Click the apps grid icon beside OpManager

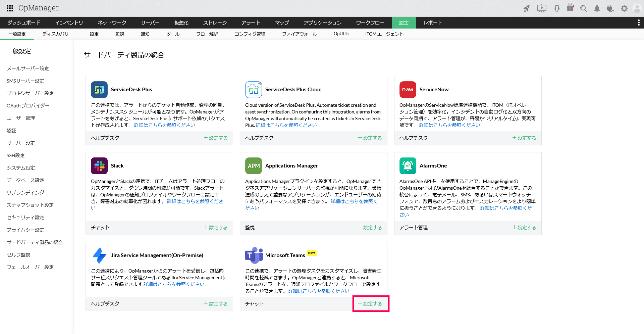click(x=10, y=8)
